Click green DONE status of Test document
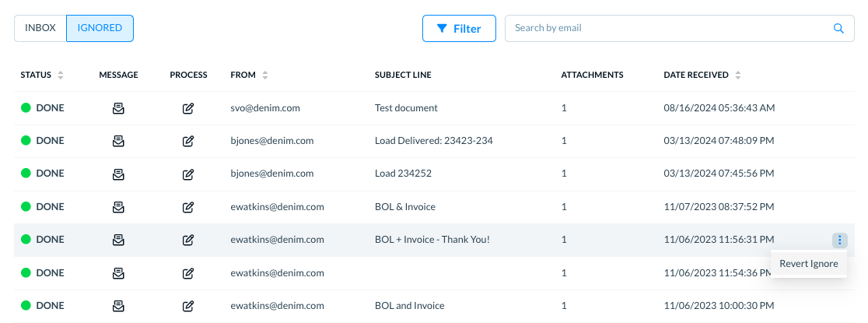868x323 pixels. [43, 108]
